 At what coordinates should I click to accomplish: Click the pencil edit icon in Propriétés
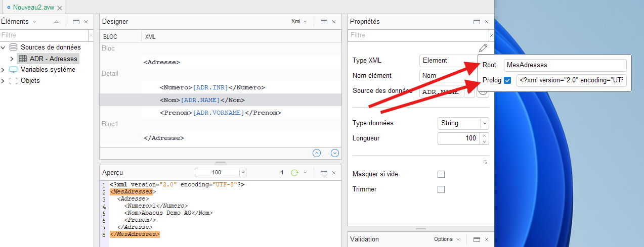point(483,48)
